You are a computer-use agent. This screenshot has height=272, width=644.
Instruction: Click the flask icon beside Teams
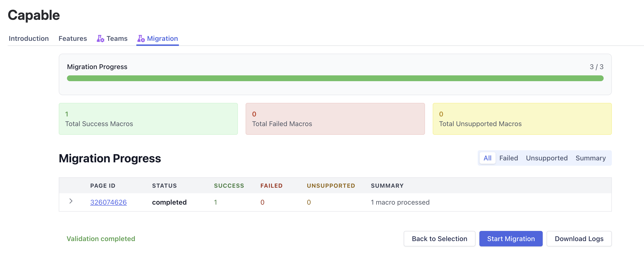pyautogui.click(x=100, y=38)
